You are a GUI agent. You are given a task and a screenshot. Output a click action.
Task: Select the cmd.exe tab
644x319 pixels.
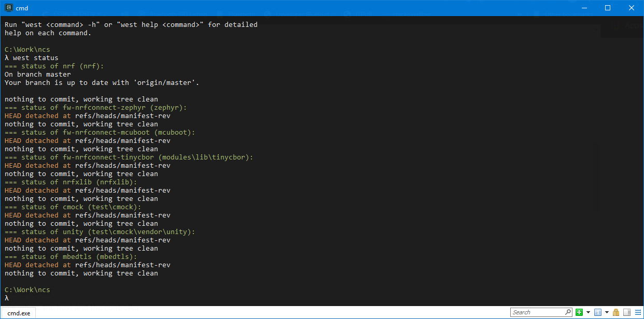[19, 313]
